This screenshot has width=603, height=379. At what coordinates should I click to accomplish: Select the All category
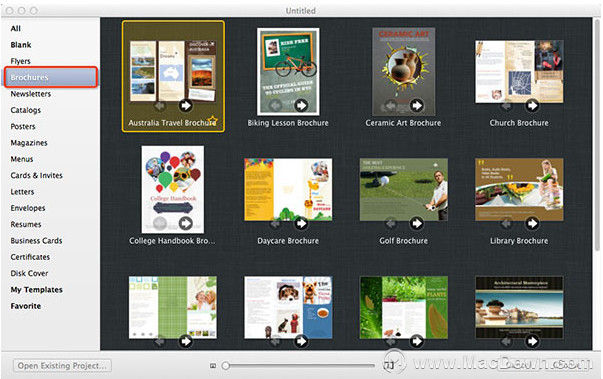click(x=16, y=28)
